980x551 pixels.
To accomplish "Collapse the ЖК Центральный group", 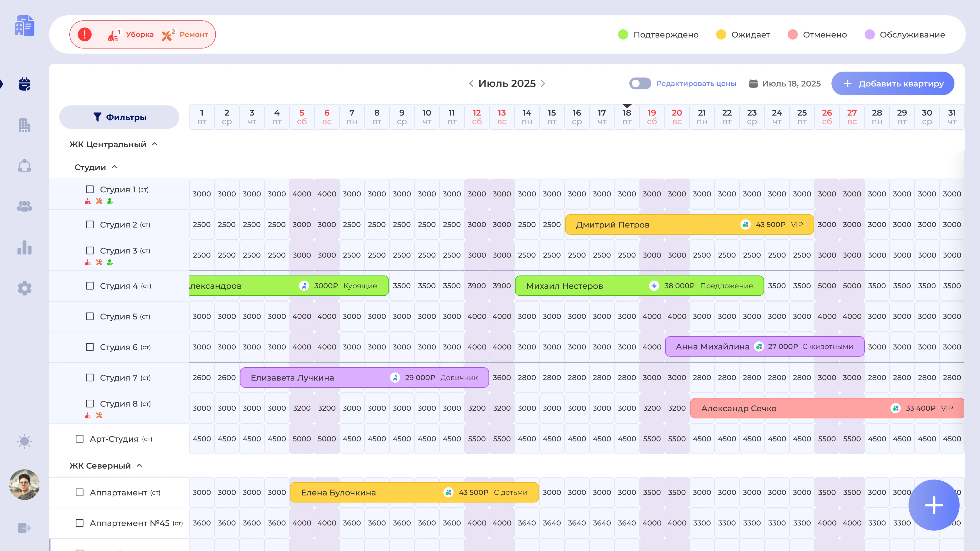I will pyautogui.click(x=155, y=144).
